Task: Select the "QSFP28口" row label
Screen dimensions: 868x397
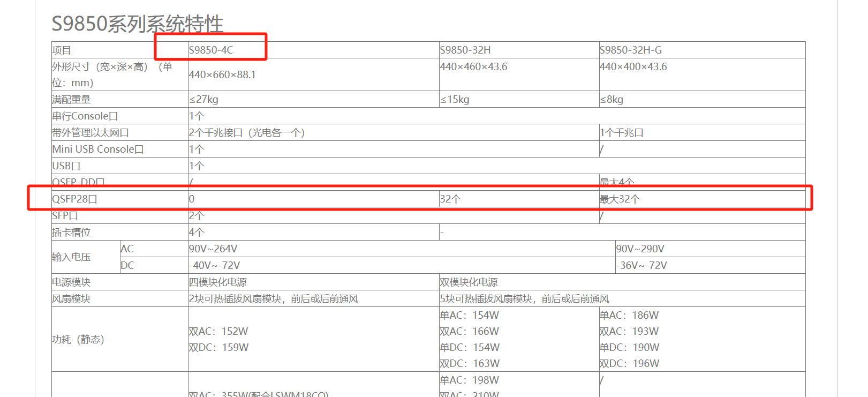Action: point(74,199)
